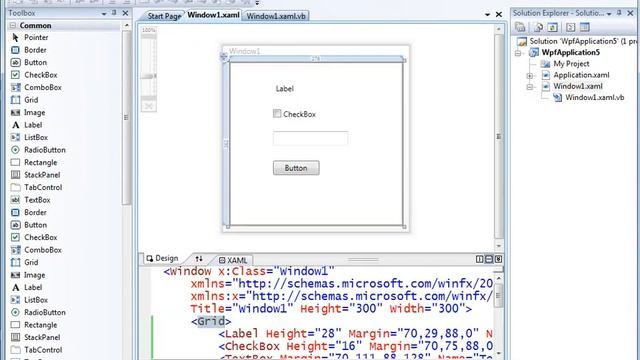This screenshot has height=360, width=640.
Task: Collapse the Common group in Toolbox
Action: point(13,25)
